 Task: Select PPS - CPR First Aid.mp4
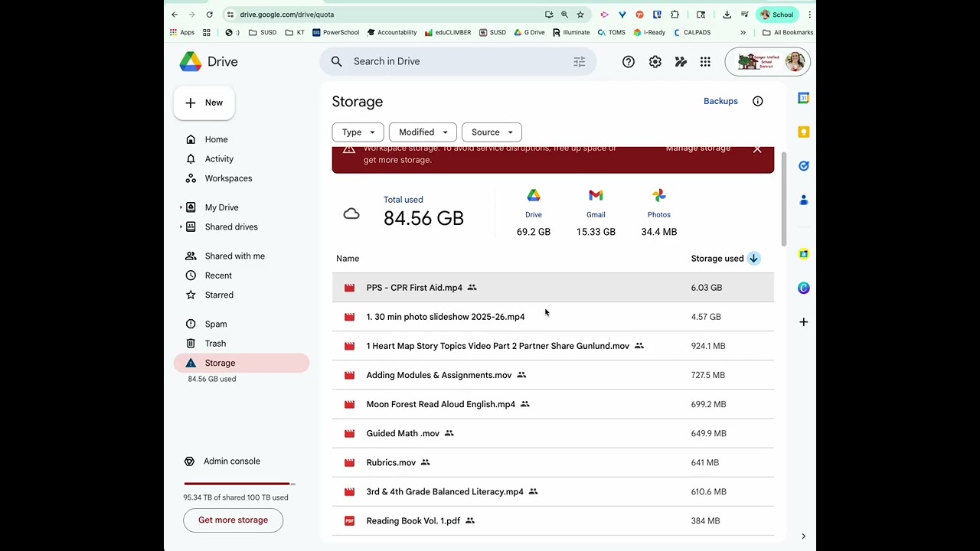[553, 288]
